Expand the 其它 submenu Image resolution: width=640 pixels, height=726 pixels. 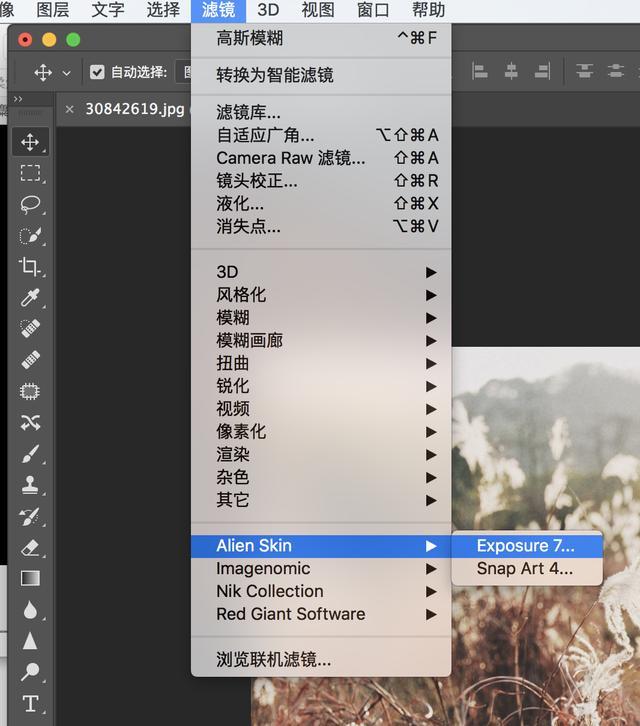(321, 500)
